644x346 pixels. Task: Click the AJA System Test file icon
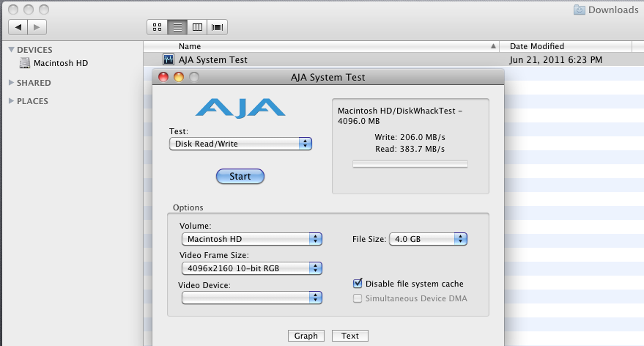tap(168, 59)
